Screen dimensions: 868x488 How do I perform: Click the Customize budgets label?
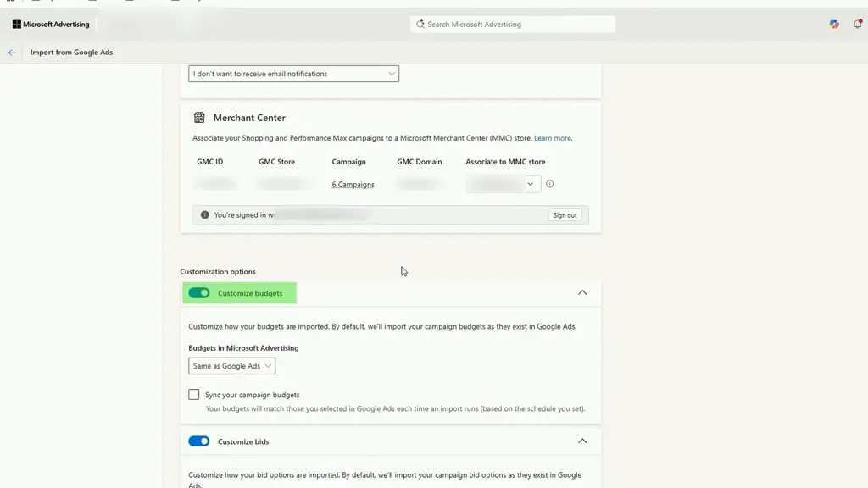(x=250, y=293)
